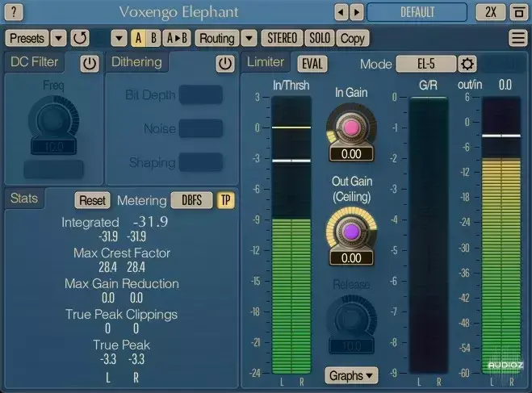Open the help question mark button
This screenshot has width=532, height=393.
14,12
